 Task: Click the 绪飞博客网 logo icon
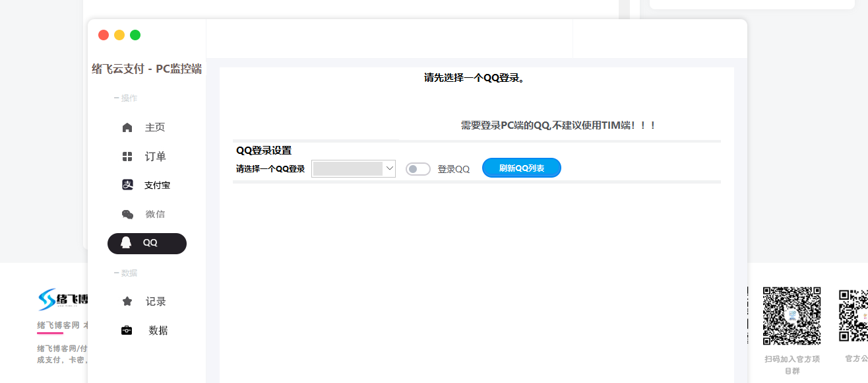pos(46,300)
